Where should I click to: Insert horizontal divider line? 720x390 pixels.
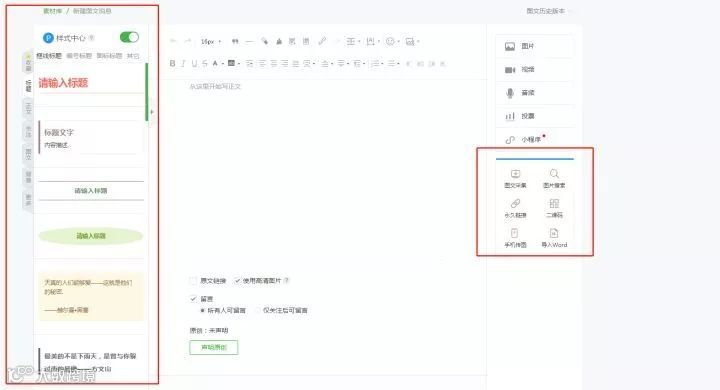pyautogui.click(x=249, y=41)
